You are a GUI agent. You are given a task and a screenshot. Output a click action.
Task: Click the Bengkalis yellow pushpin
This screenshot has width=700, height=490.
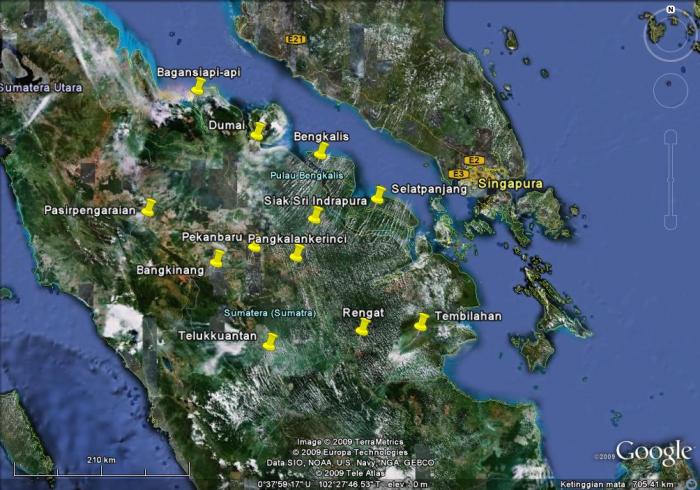pos(321,151)
